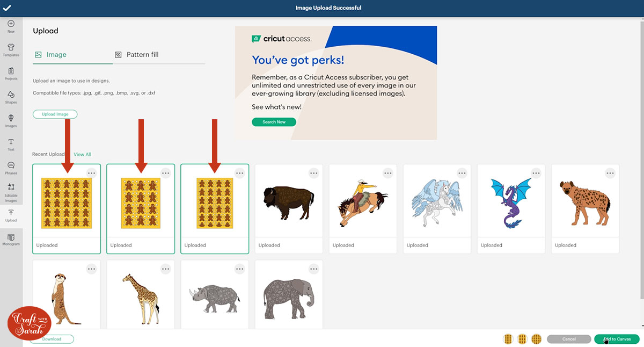Open the Templates panel
This screenshot has width=644, height=347.
[11, 50]
